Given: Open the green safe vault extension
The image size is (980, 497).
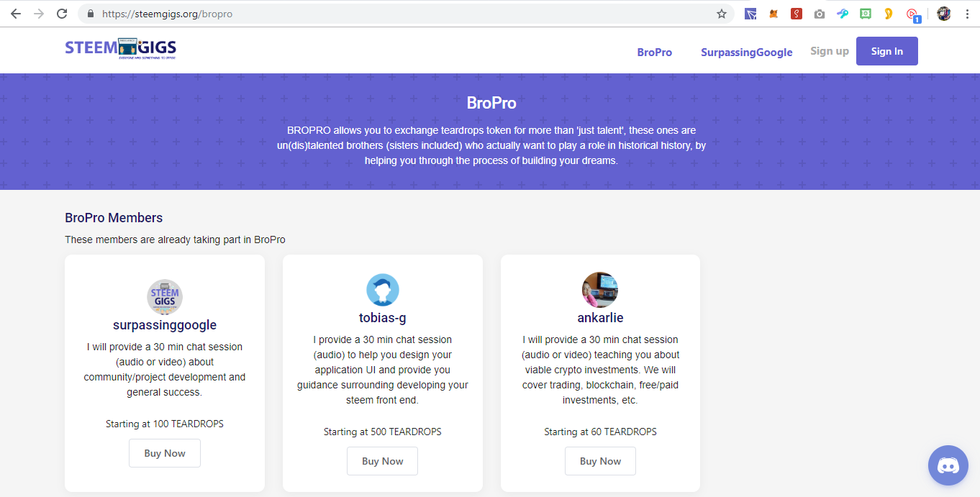Looking at the screenshot, I should (x=866, y=14).
